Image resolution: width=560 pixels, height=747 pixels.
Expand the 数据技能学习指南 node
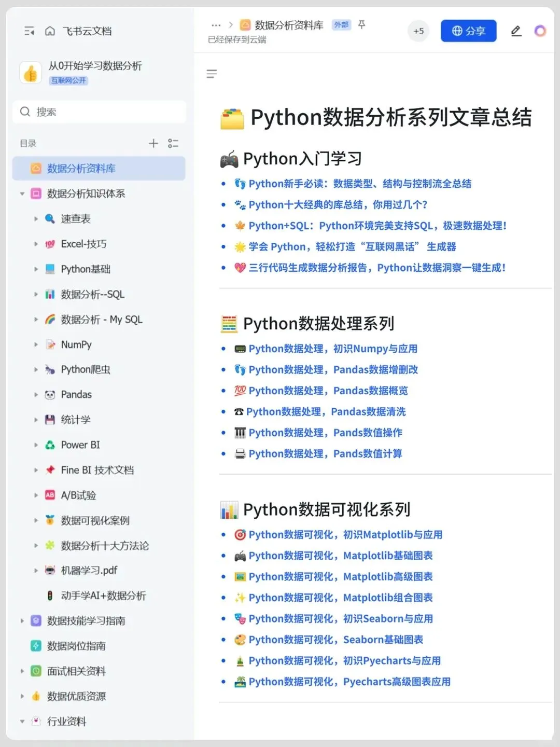coord(22,621)
